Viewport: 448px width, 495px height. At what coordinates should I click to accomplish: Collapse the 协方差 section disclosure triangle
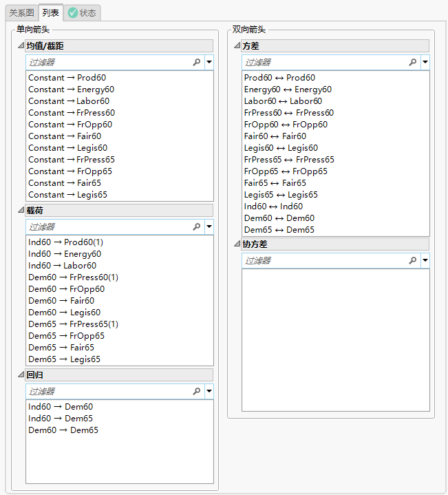(237, 244)
